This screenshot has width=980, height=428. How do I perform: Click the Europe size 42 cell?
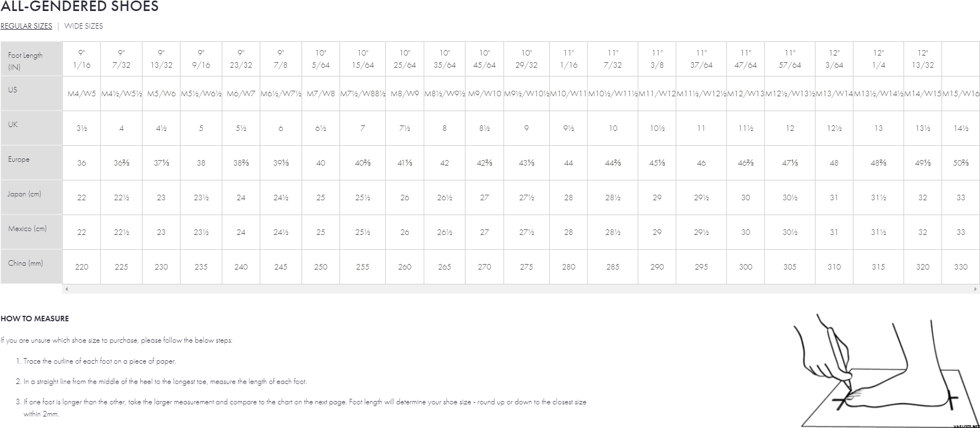(445, 163)
